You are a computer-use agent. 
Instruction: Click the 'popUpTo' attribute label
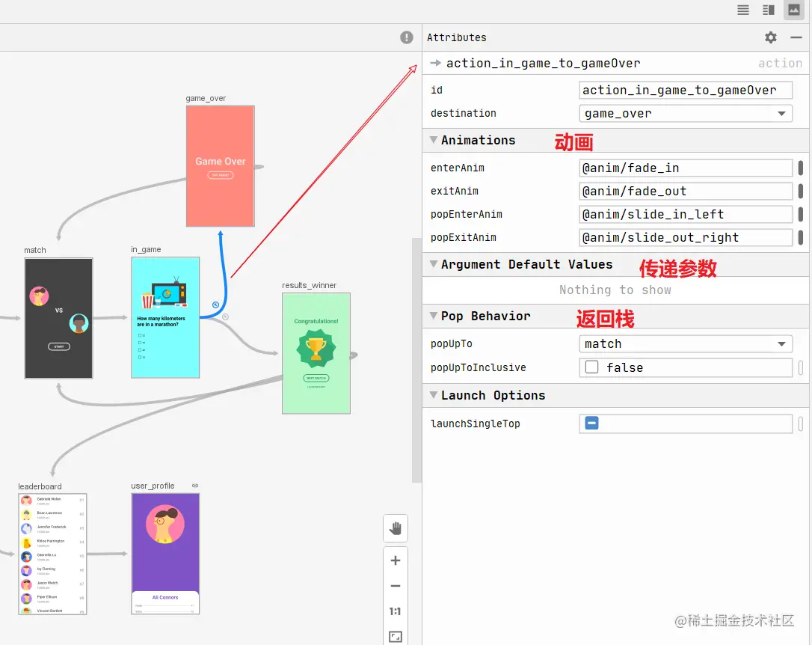tap(451, 344)
